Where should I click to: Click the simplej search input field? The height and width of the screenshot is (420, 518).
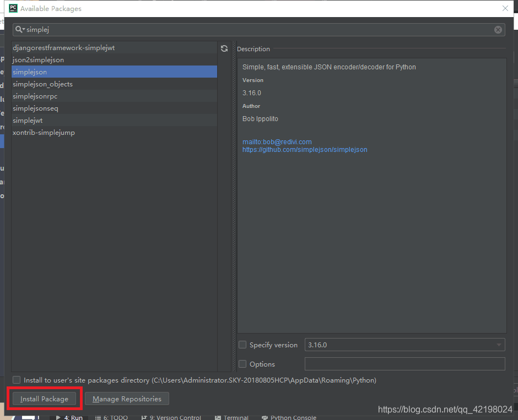pyautogui.click(x=258, y=30)
